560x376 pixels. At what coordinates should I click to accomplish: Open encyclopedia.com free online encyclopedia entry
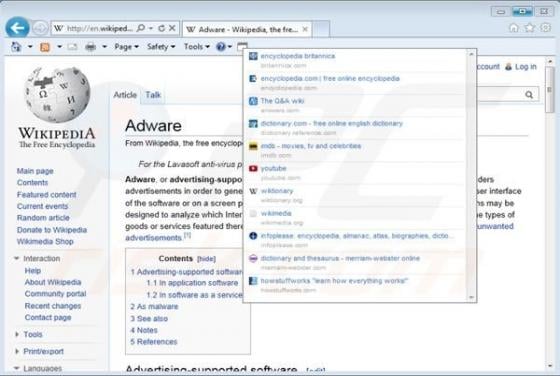[330, 79]
